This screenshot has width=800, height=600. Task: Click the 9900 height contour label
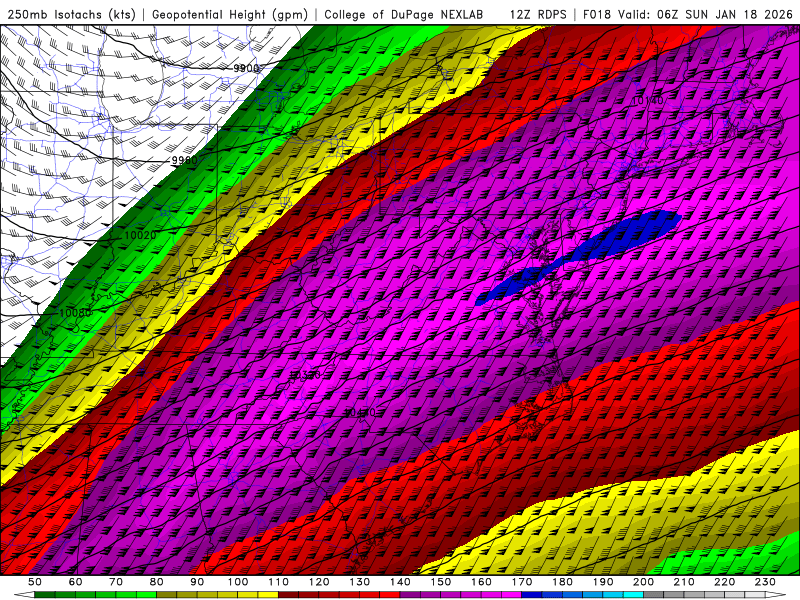click(x=246, y=68)
